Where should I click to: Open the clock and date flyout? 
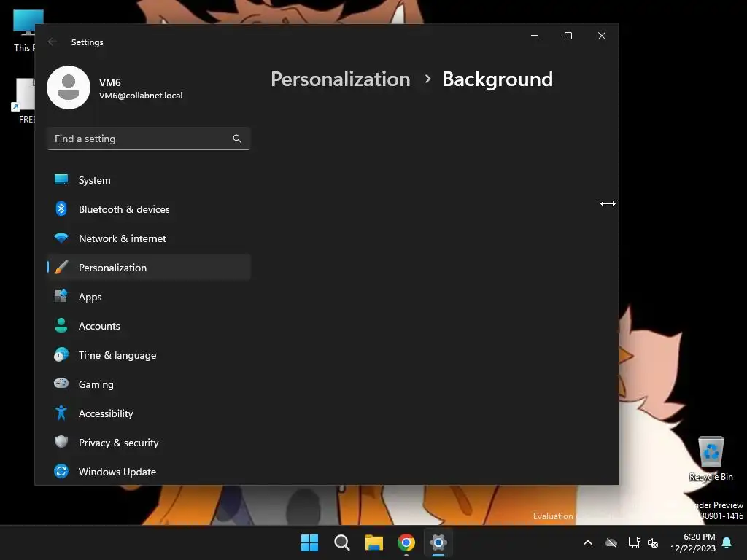(693, 542)
